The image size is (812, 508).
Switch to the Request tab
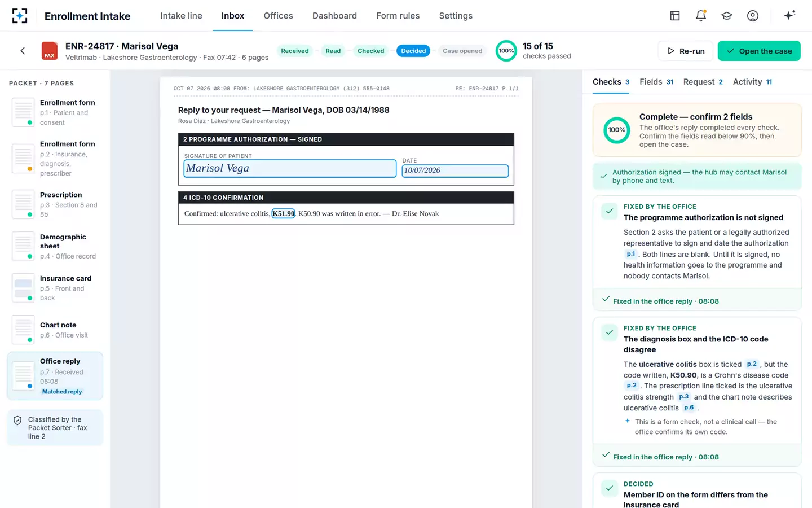(x=703, y=82)
